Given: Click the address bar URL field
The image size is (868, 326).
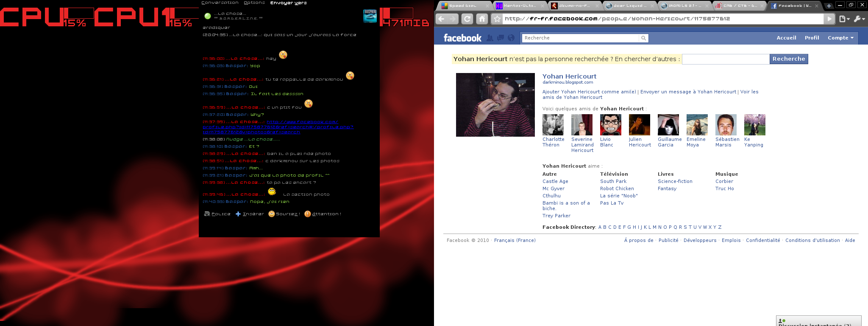Looking at the screenshot, I should (x=662, y=19).
